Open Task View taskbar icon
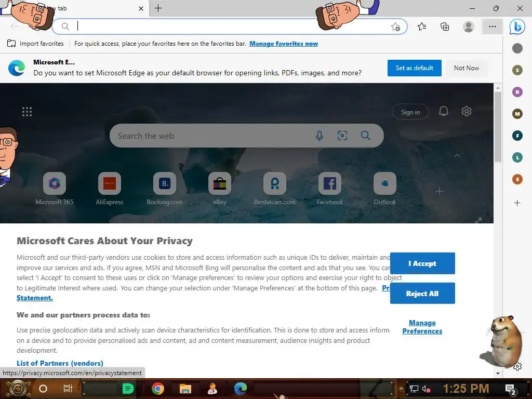This screenshot has width=532, height=399. [68, 389]
